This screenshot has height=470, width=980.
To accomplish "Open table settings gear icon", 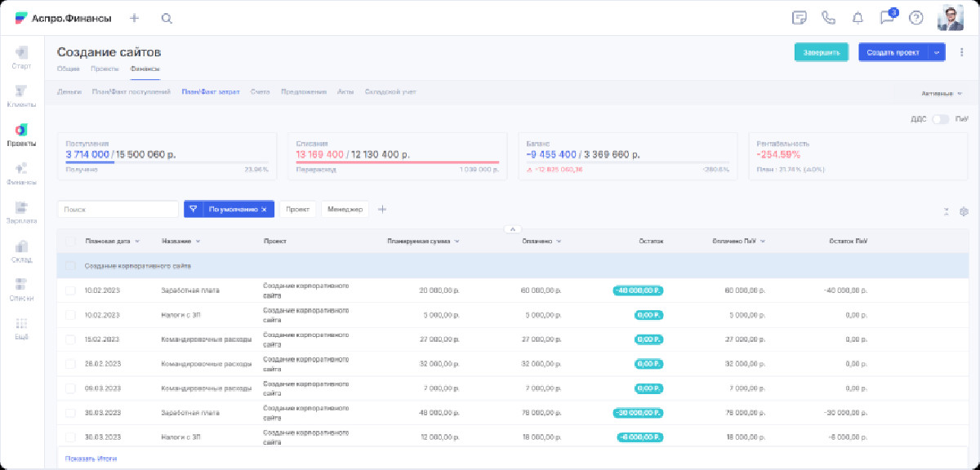I will pyautogui.click(x=964, y=211).
